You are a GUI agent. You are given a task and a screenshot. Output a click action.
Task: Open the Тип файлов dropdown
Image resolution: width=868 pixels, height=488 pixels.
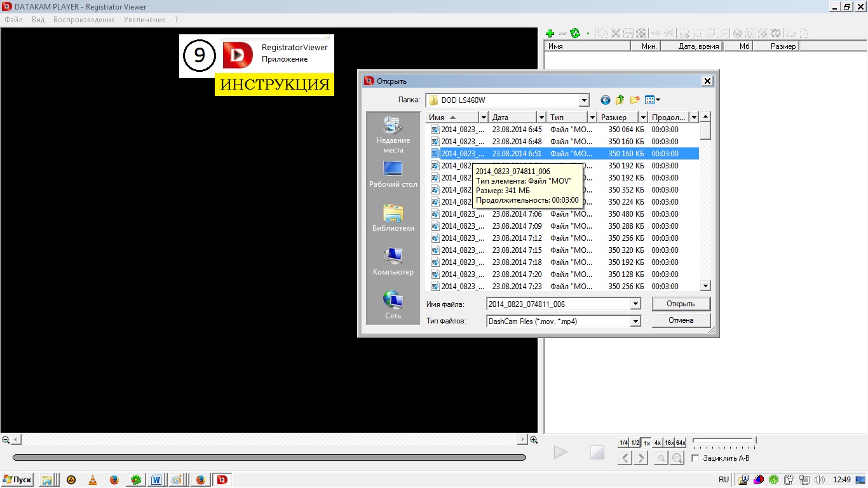[635, 322]
